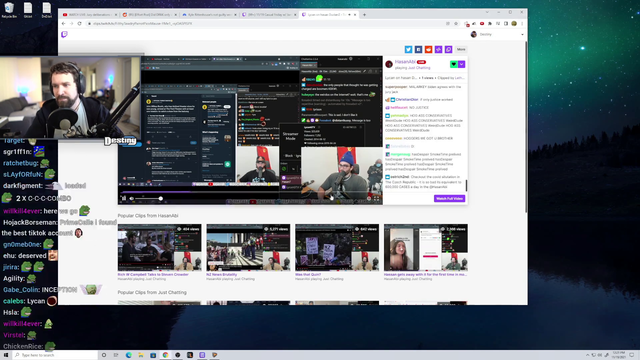Enter fullscreen on the clip player
This screenshot has width=640, height=360.
pyautogui.click(x=377, y=199)
